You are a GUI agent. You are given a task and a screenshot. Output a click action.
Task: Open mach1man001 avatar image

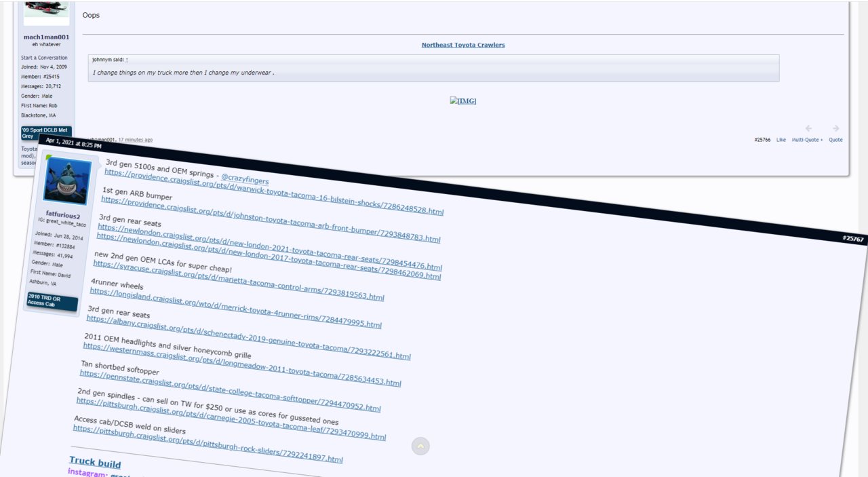(x=46, y=12)
